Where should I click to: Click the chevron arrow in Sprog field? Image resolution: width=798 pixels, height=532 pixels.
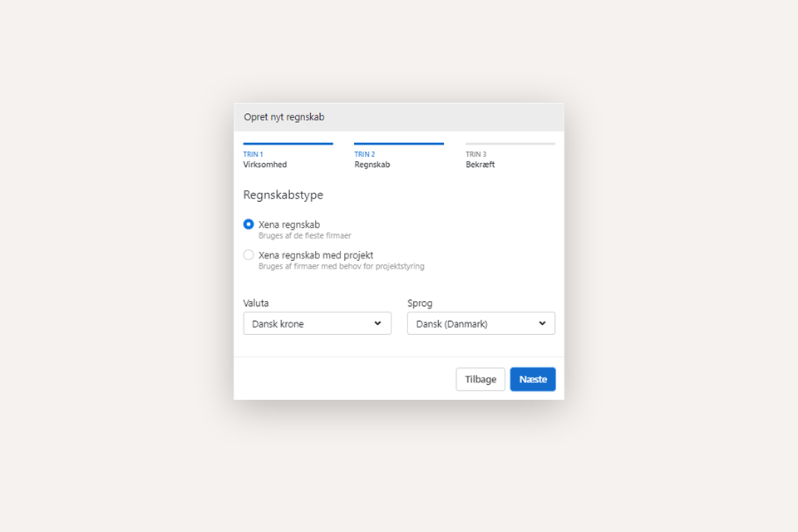tap(542, 323)
